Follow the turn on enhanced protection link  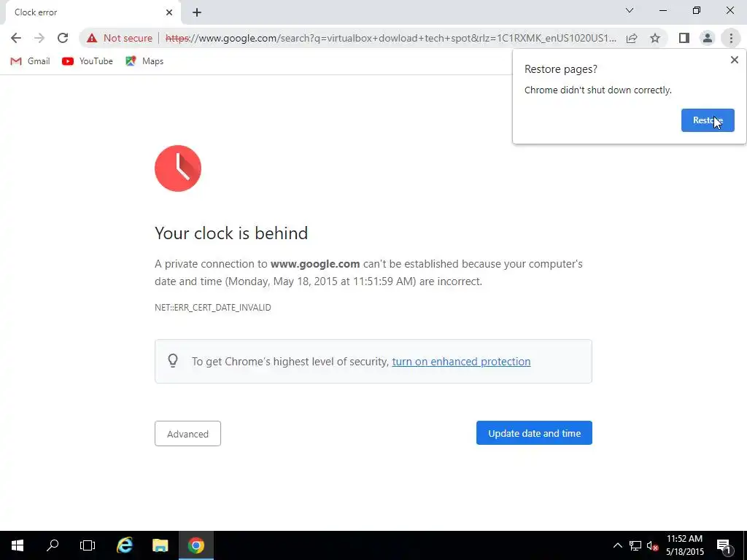461,362
